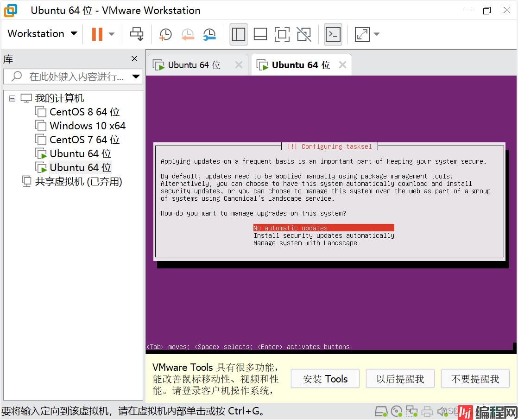Enter full screen mode
The height and width of the screenshot is (420, 518).
(x=282, y=34)
